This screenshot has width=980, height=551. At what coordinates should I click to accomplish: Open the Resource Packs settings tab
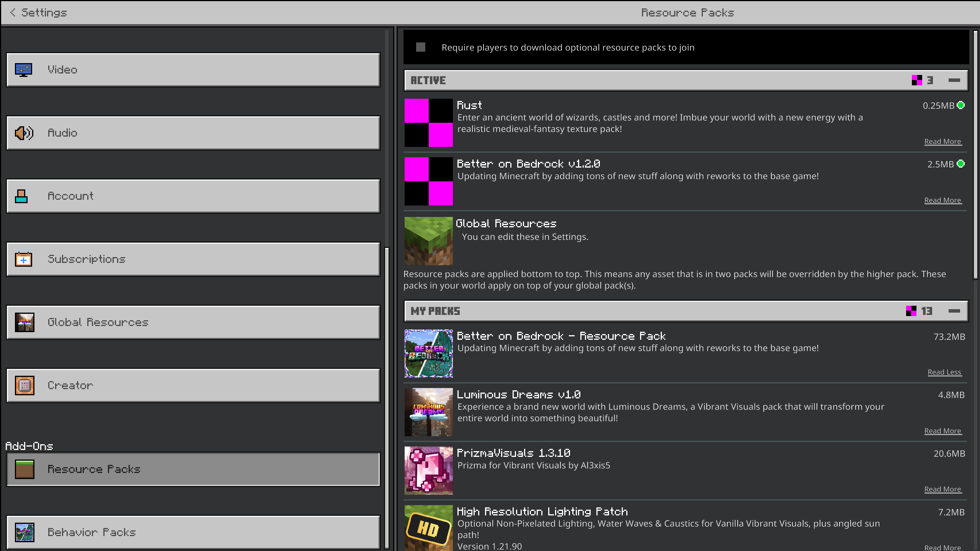click(x=193, y=469)
